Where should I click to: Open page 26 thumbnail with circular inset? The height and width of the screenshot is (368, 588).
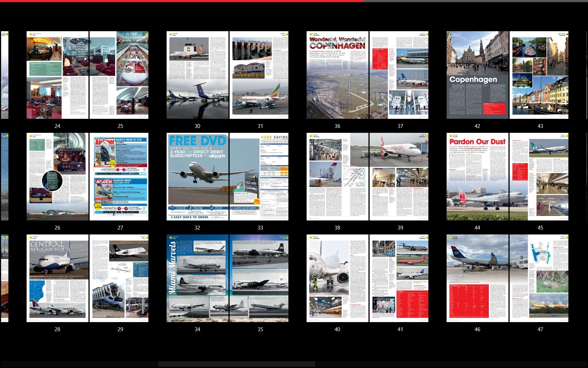pyautogui.click(x=57, y=177)
